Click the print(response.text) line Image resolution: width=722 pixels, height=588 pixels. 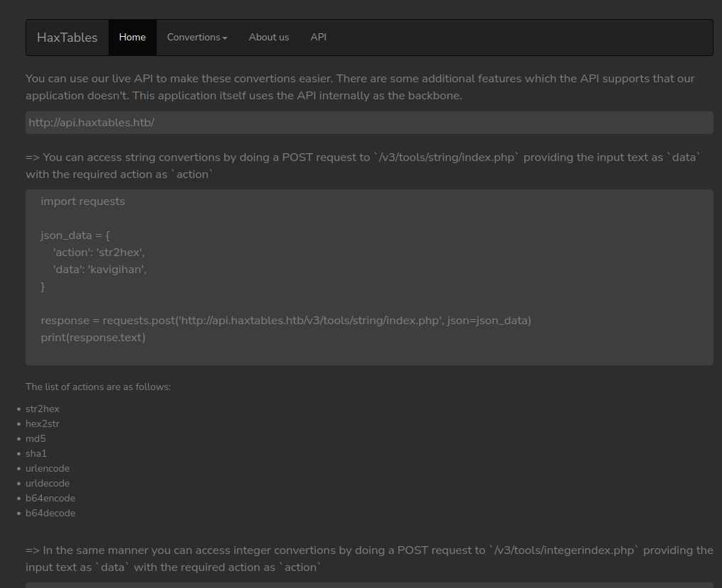pos(93,338)
